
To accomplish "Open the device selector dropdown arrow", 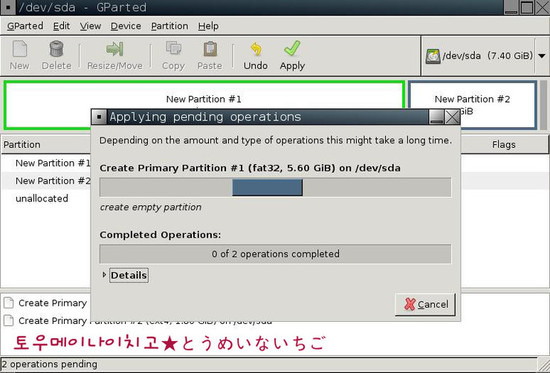I will 542,56.
